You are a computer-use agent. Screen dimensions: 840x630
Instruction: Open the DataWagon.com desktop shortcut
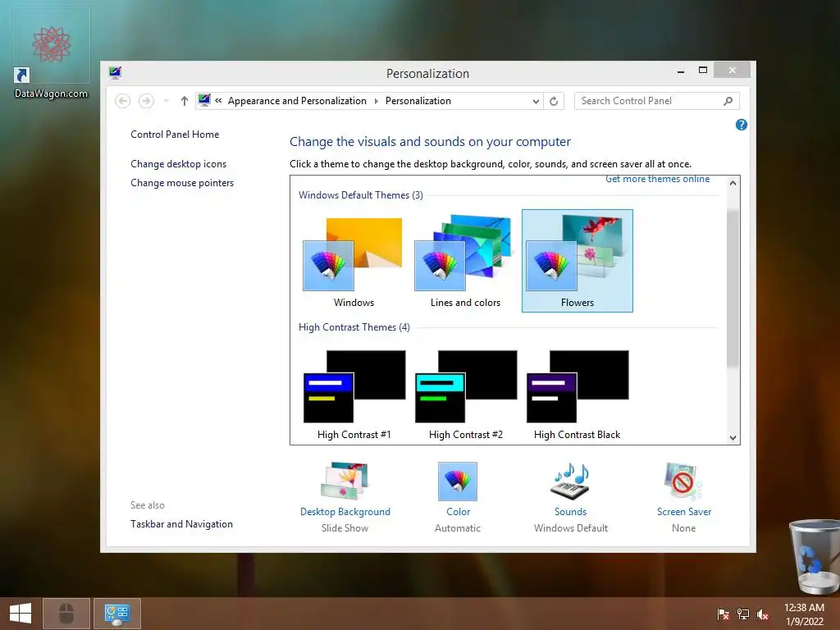[51, 53]
